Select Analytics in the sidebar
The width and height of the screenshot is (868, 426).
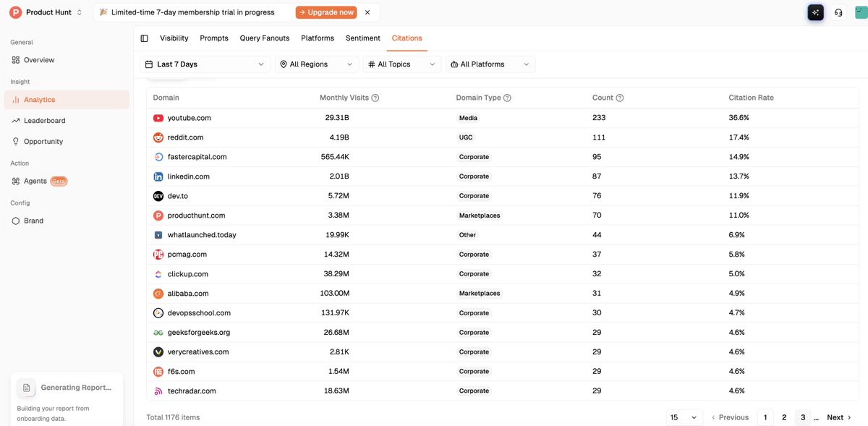[67, 100]
